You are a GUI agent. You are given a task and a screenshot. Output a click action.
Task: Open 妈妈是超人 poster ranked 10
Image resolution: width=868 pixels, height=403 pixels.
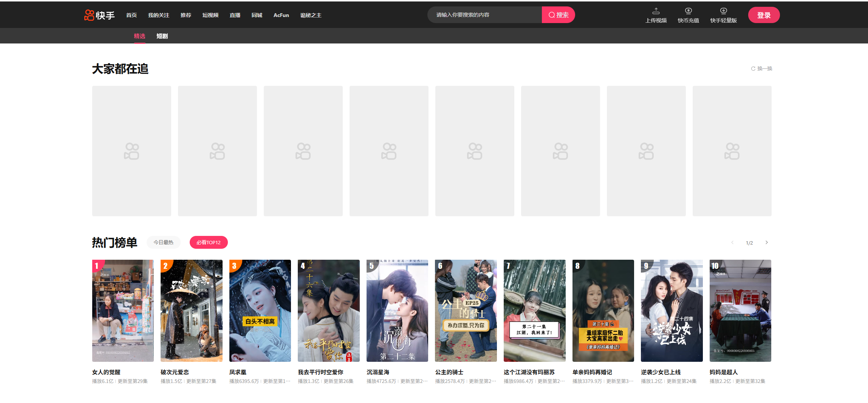pos(740,311)
